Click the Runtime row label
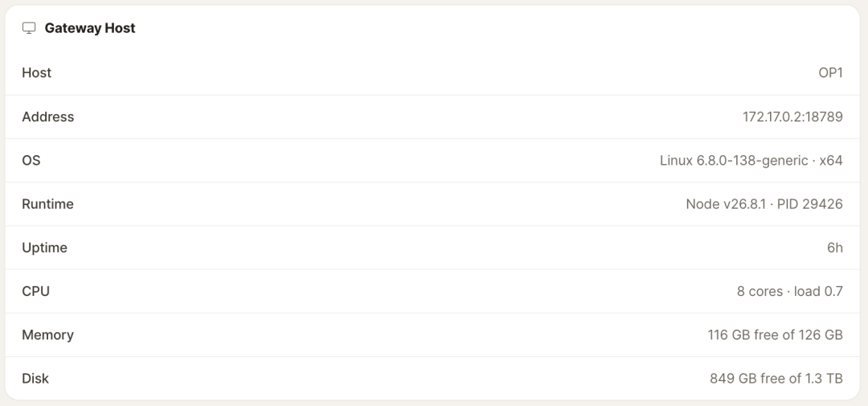 coord(47,204)
